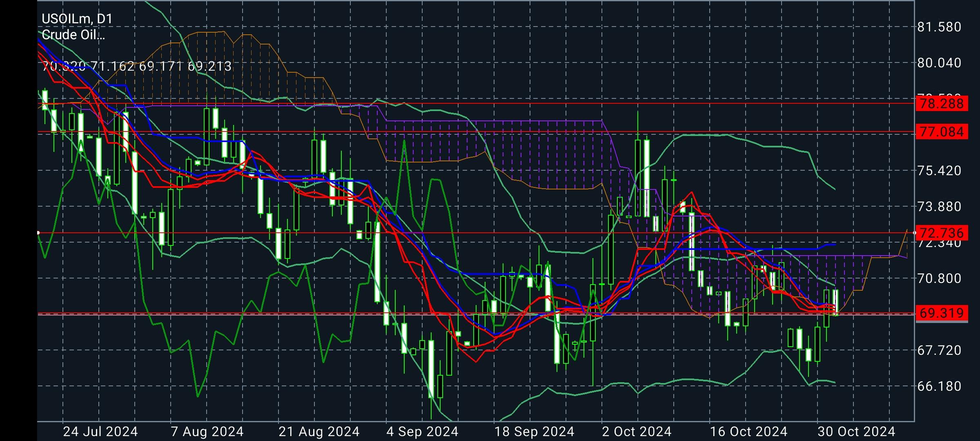Click the 18 Sep 2024 date label
The width and height of the screenshot is (980, 441).
pyautogui.click(x=535, y=432)
